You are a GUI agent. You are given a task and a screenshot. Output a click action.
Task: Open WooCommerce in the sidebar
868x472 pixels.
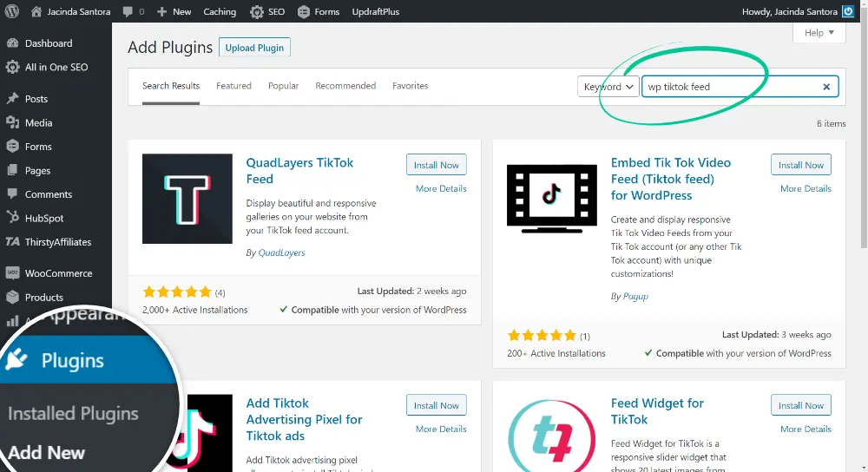tap(58, 273)
